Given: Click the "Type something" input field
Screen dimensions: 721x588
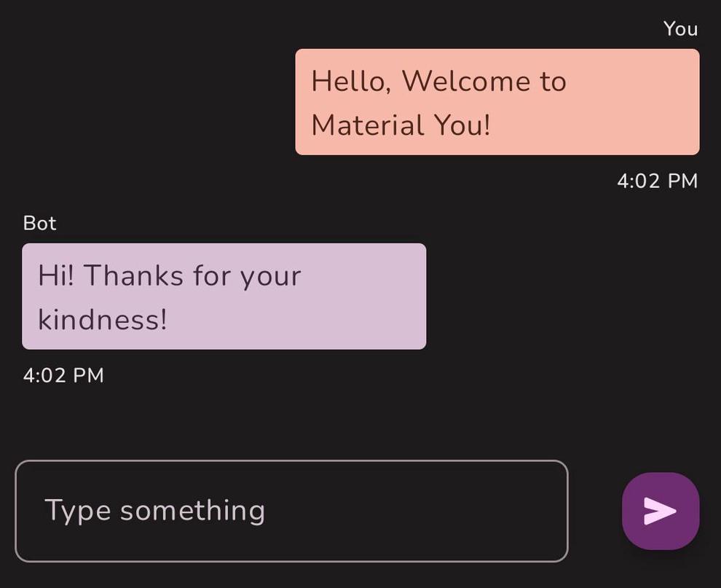Looking at the screenshot, I should coord(291,511).
